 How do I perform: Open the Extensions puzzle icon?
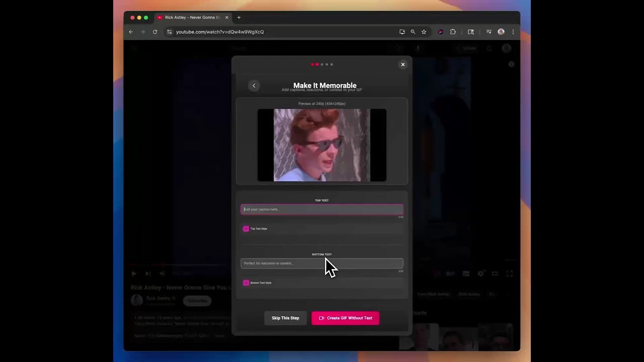pyautogui.click(x=453, y=32)
